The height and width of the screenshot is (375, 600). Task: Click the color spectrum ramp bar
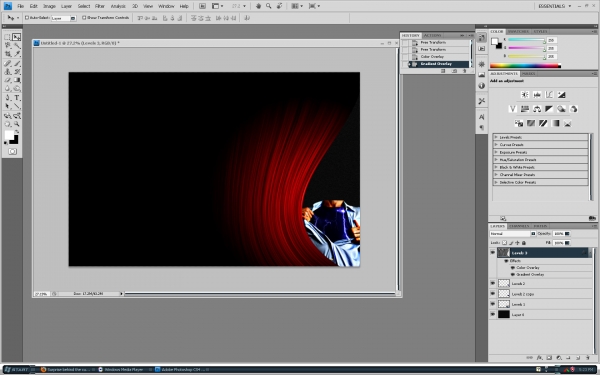point(525,66)
